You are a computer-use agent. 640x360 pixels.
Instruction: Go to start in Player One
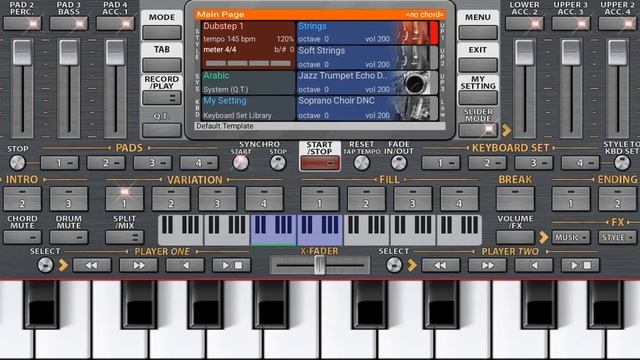point(185,265)
